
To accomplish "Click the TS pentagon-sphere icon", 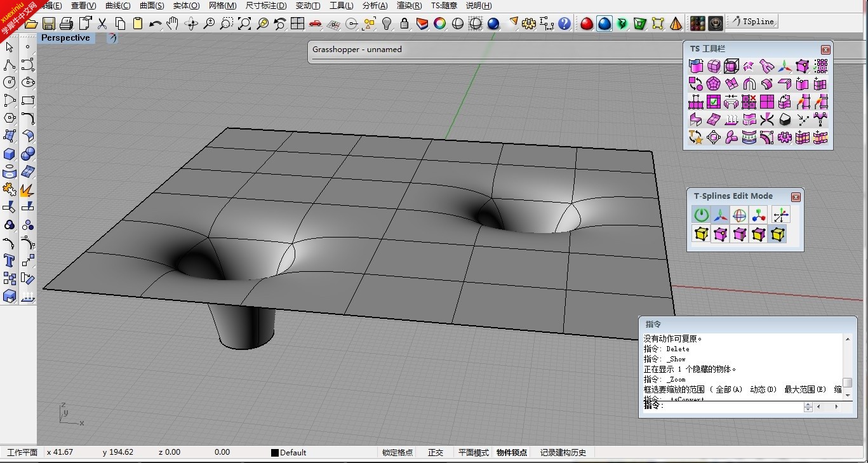I will tap(714, 84).
